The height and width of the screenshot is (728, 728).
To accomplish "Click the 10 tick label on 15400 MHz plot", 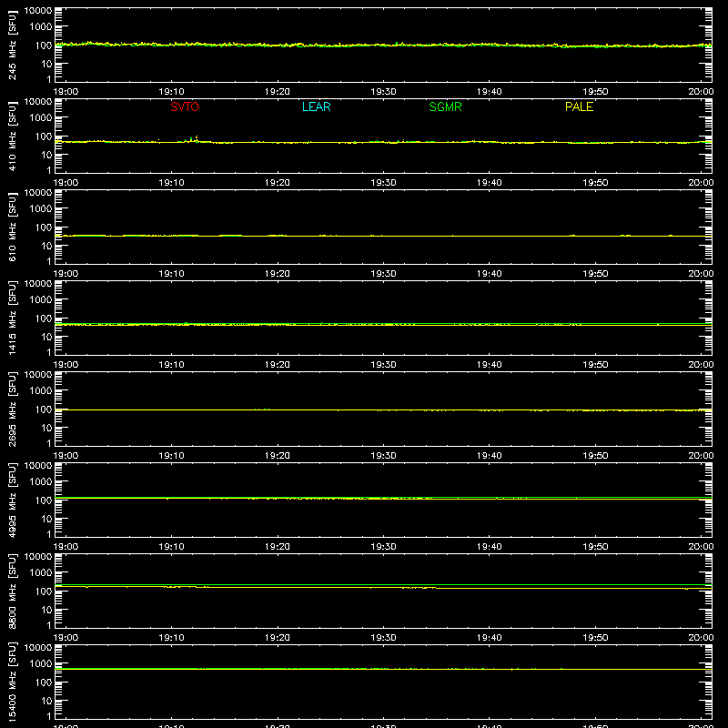I will click(x=46, y=701).
